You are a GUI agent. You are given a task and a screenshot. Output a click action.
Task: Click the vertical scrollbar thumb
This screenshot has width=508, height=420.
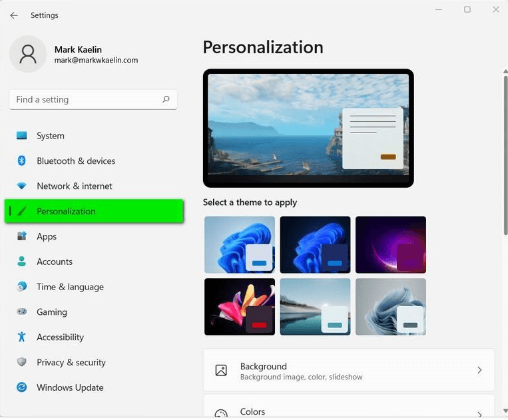pos(505,156)
